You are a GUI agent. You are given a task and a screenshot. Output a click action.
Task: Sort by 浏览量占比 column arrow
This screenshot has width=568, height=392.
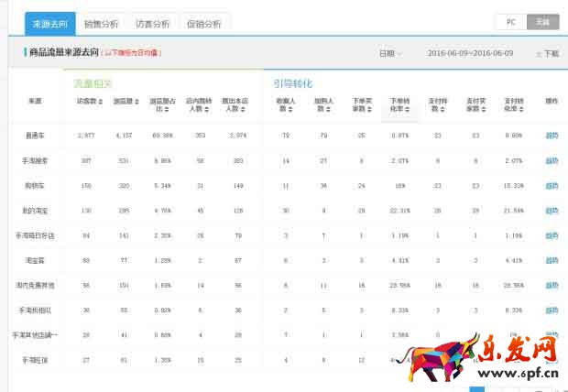click(163, 110)
